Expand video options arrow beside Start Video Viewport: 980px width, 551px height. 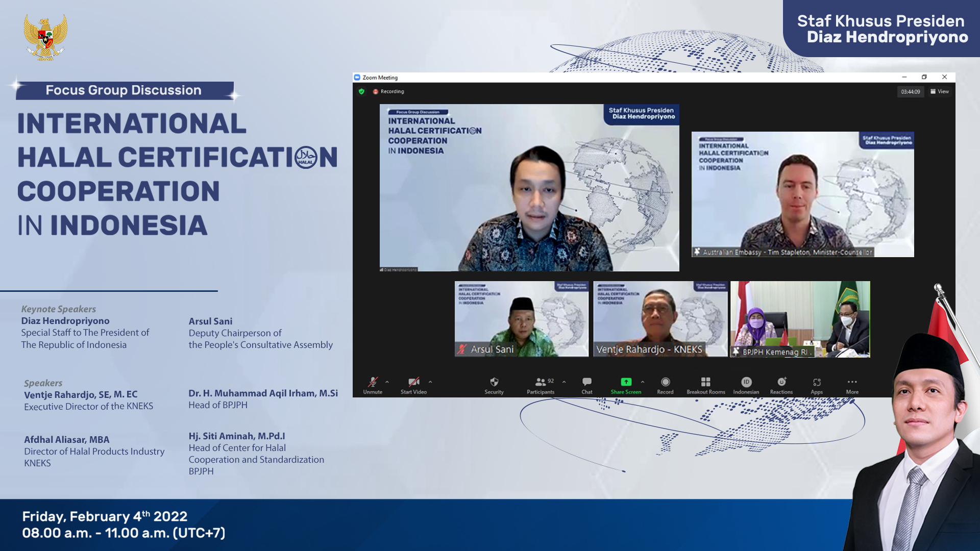point(430,382)
